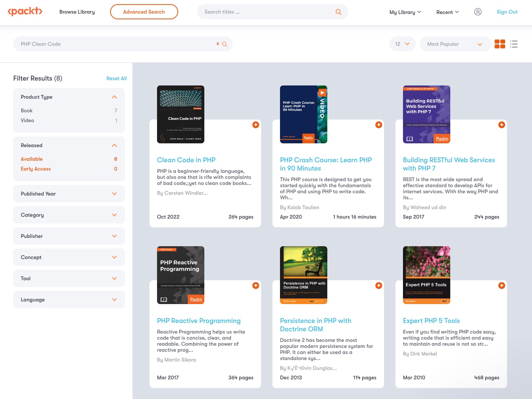
Task: Click the 1 hours 16 minutes duration
Action: coord(355,217)
